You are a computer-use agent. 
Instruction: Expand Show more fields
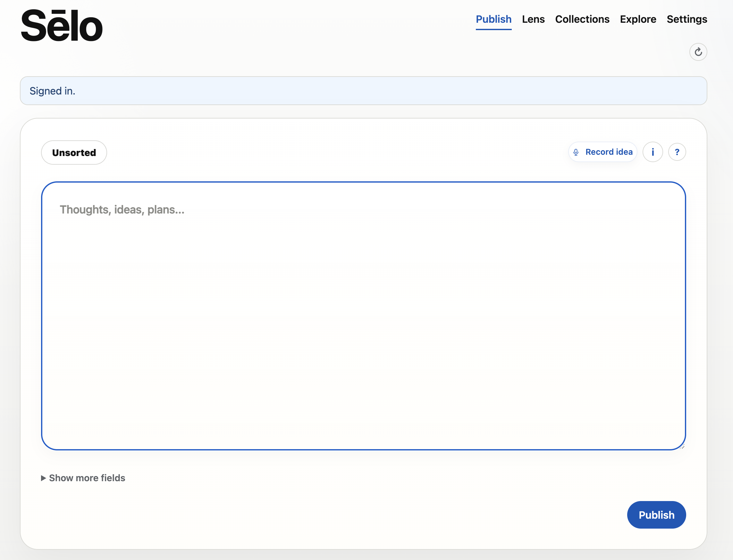[83, 478]
